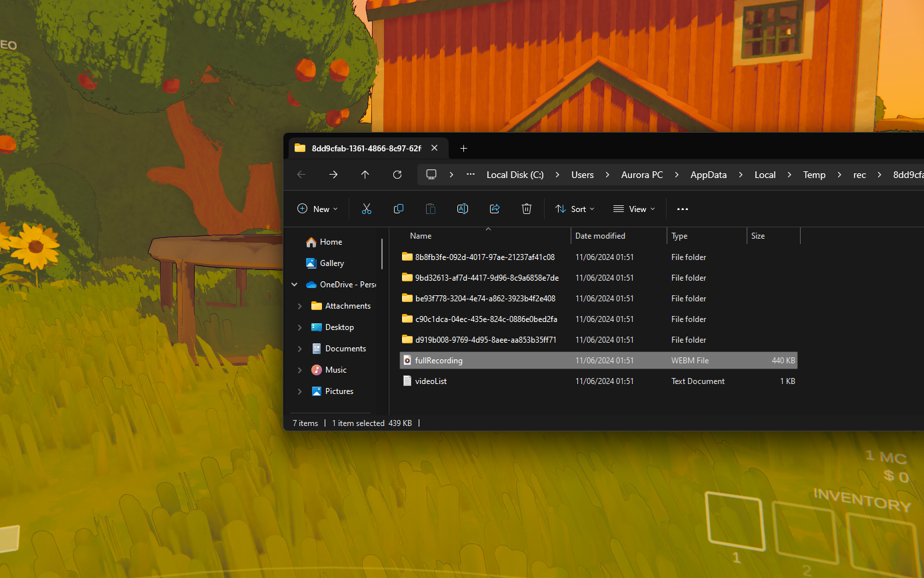Open the New item dropdown

(317, 209)
